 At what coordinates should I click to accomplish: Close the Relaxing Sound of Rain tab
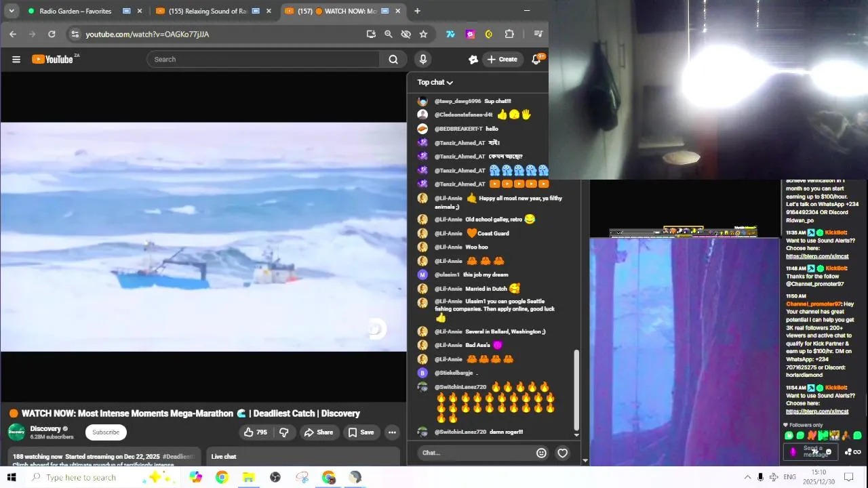[x=269, y=11]
